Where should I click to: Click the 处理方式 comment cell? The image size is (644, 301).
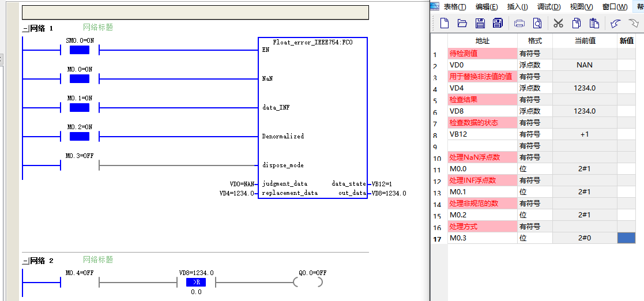point(483,226)
